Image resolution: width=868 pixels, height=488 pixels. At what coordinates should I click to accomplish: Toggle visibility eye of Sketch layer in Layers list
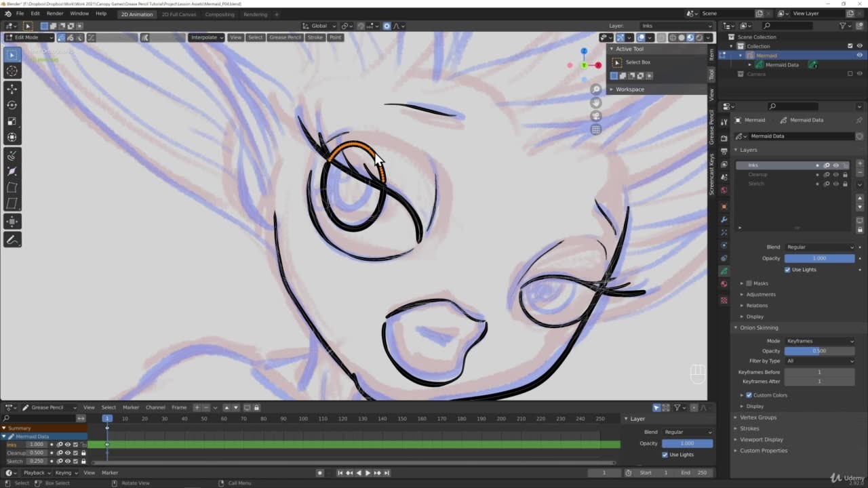[835, 184]
